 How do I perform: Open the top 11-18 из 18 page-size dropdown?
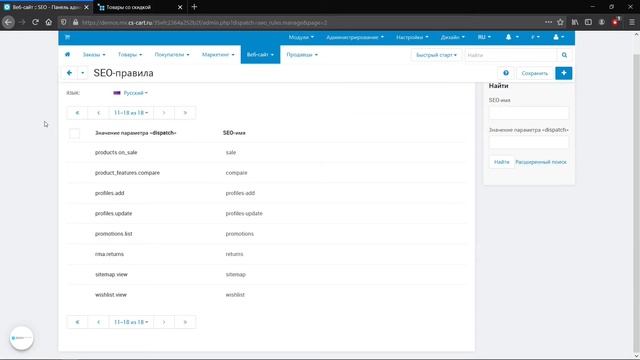click(131, 113)
